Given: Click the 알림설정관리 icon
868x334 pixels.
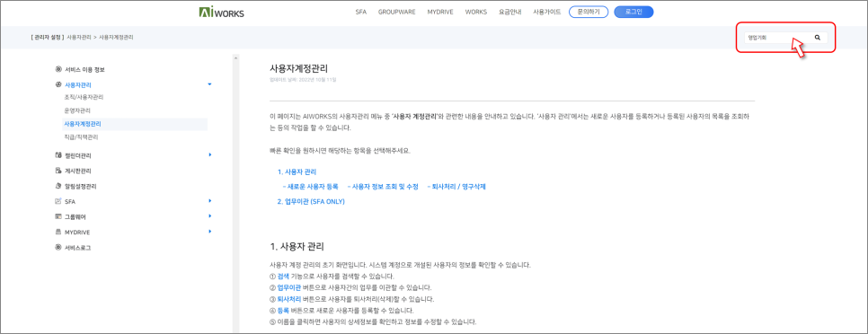Looking at the screenshot, I should point(58,187).
